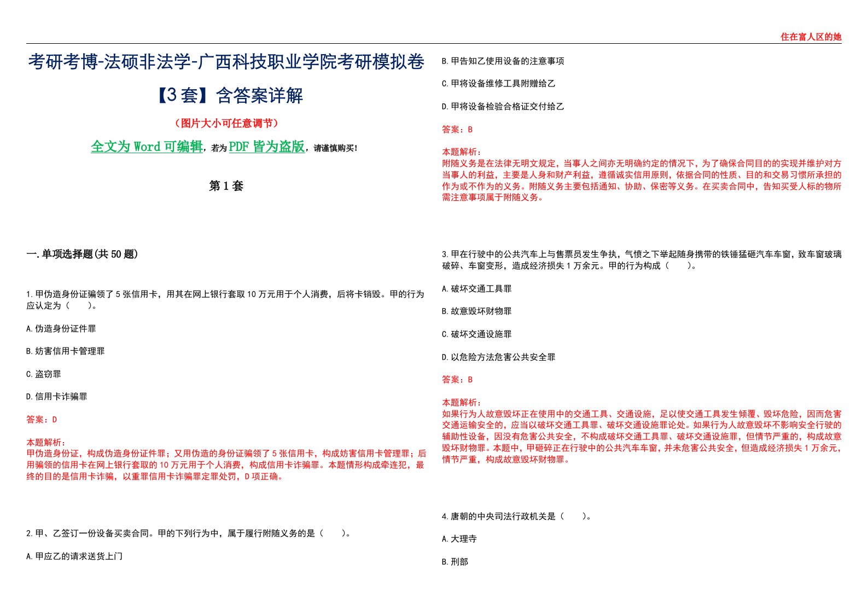The height and width of the screenshot is (614, 868).
Task: Click the underlined text 全文为Word可编辑
Action: tap(147, 147)
